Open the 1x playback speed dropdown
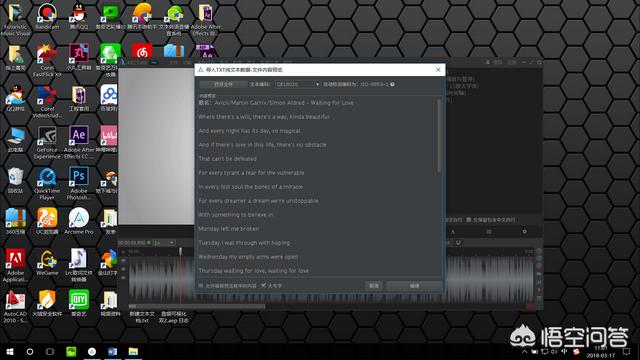640x360 pixels. tap(164, 243)
